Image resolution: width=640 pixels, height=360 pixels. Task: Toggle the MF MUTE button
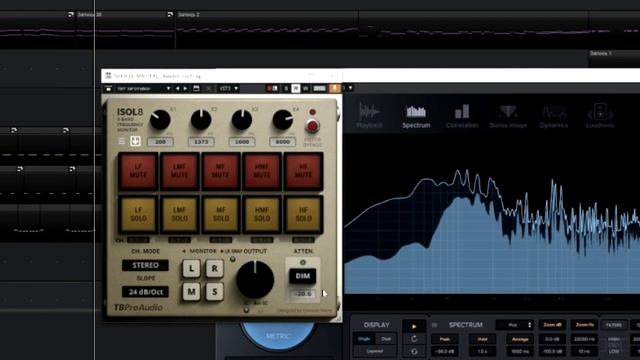220,171
